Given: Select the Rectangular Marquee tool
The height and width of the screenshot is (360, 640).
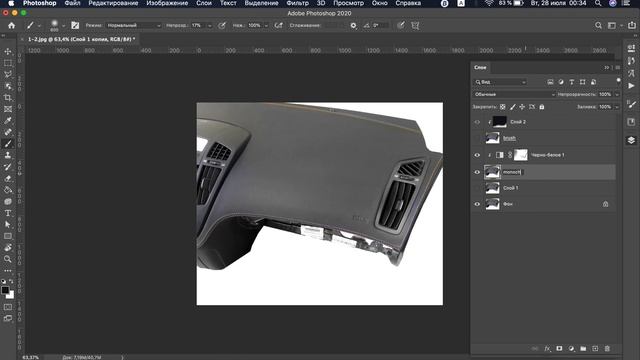Looking at the screenshot, I should [8, 63].
